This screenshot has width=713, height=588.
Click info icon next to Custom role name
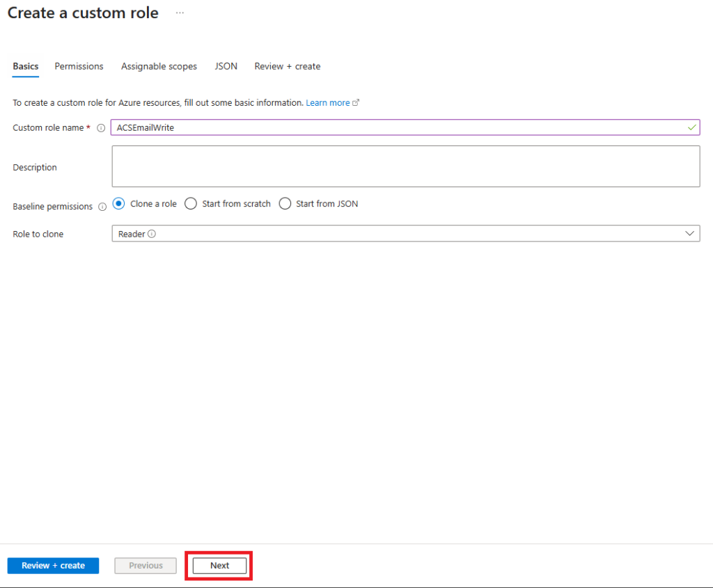coord(101,128)
